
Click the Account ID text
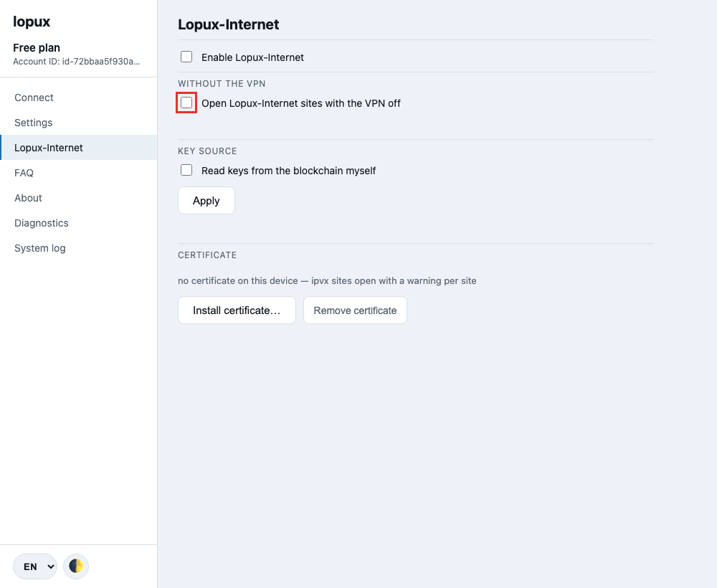pyautogui.click(x=77, y=62)
